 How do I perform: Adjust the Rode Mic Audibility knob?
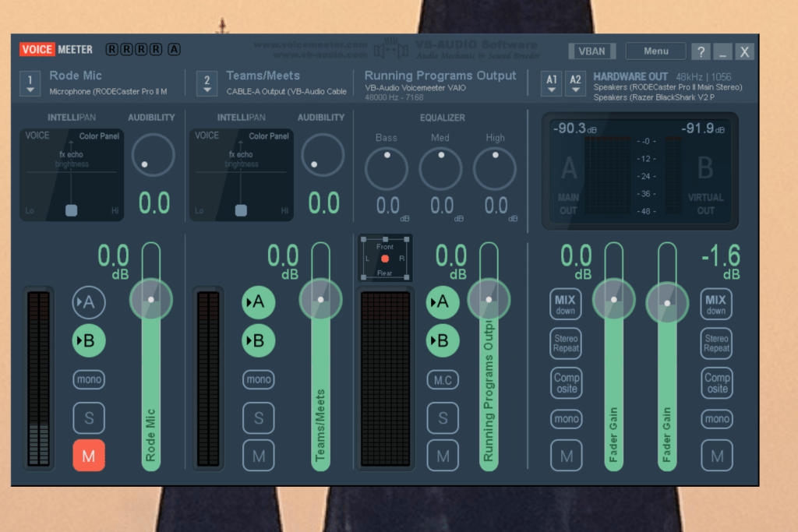154,155
